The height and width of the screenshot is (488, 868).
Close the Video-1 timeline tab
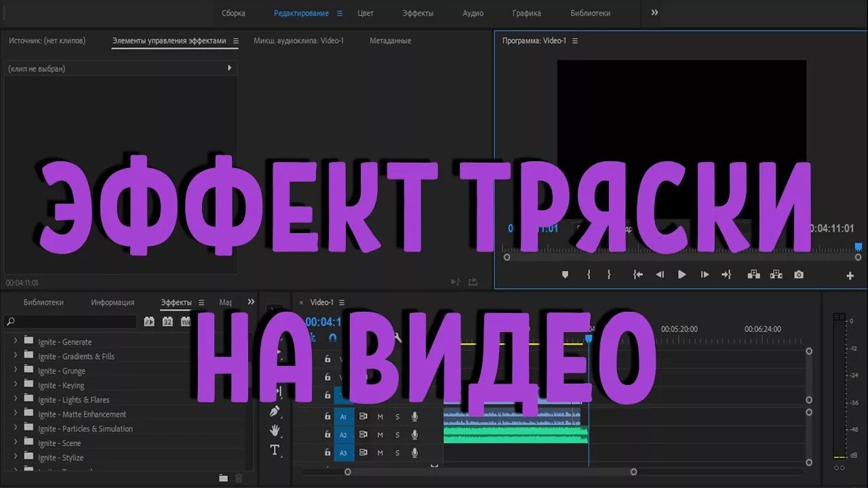coord(301,303)
